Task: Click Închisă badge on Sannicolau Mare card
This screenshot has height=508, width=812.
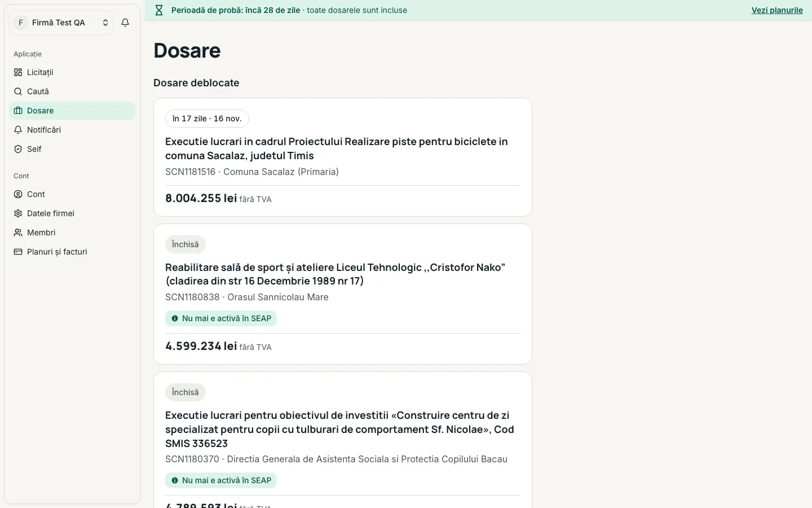Action: click(x=186, y=244)
